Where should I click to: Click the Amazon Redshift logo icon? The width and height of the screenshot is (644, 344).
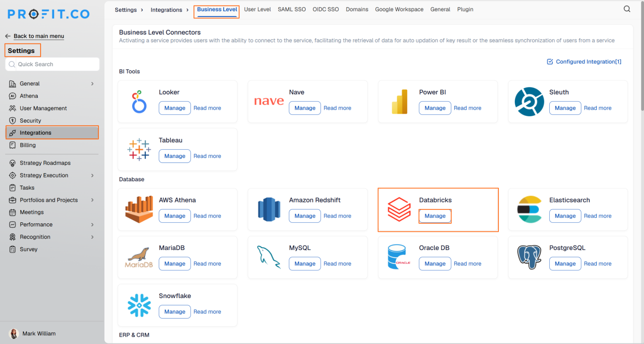click(x=269, y=209)
